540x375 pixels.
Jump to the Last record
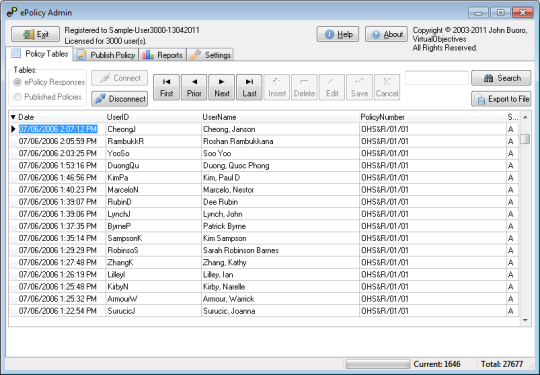click(x=249, y=87)
